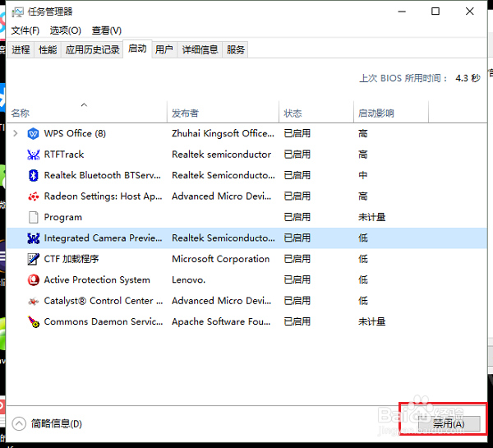Screen dimensions: 493x448
Task: Click Apache Software Fou... publisher cell
Action: [221, 321]
